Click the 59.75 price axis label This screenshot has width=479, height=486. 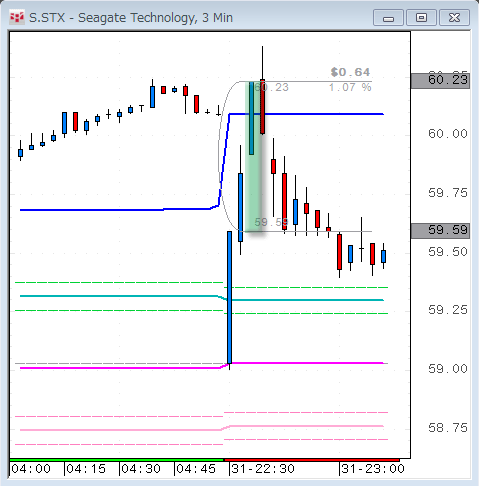point(448,193)
